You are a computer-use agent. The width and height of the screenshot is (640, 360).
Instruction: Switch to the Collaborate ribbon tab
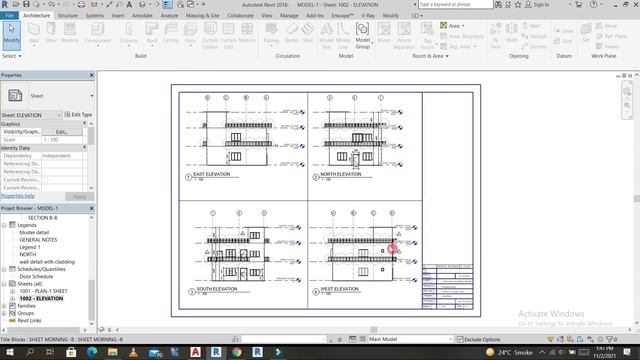pos(240,16)
